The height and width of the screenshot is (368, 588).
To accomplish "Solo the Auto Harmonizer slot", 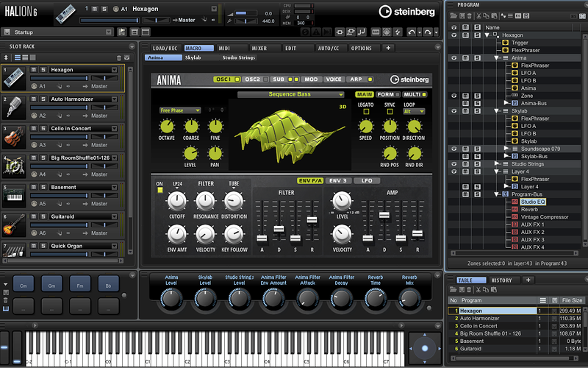I will click(43, 99).
